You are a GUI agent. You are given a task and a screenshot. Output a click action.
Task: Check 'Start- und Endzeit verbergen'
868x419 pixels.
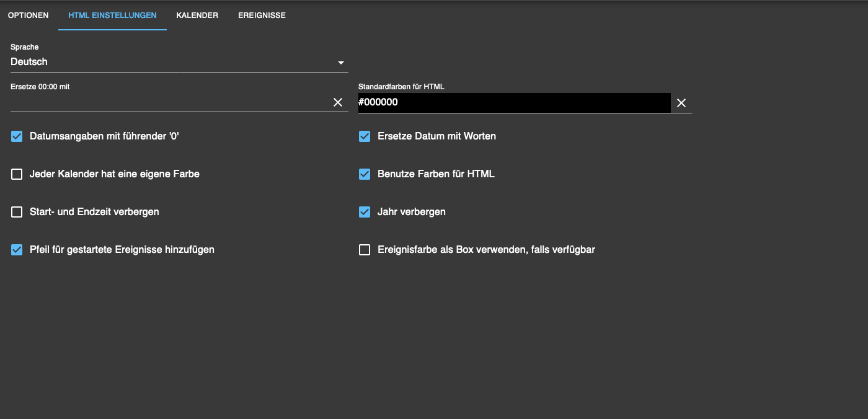tap(17, 212)
